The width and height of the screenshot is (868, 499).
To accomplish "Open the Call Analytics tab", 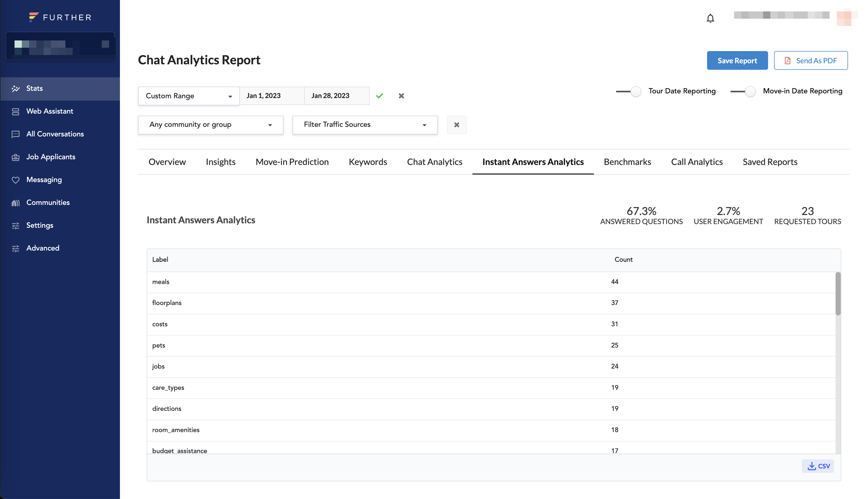I will coord(696,162).
